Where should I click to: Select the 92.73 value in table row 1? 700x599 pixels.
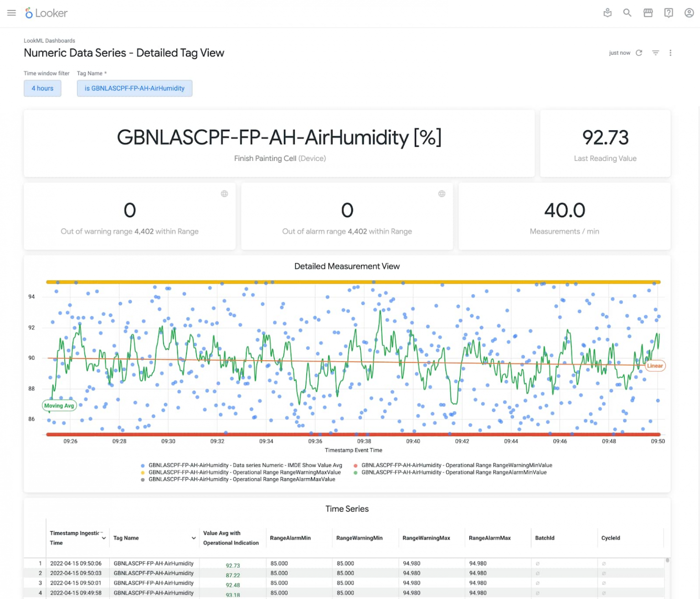[233, 565]
